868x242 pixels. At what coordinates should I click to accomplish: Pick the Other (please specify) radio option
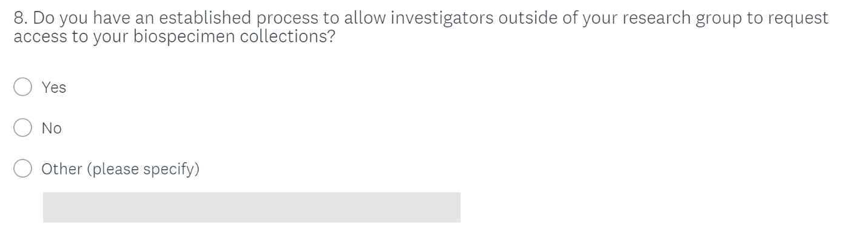pos(22,169)
